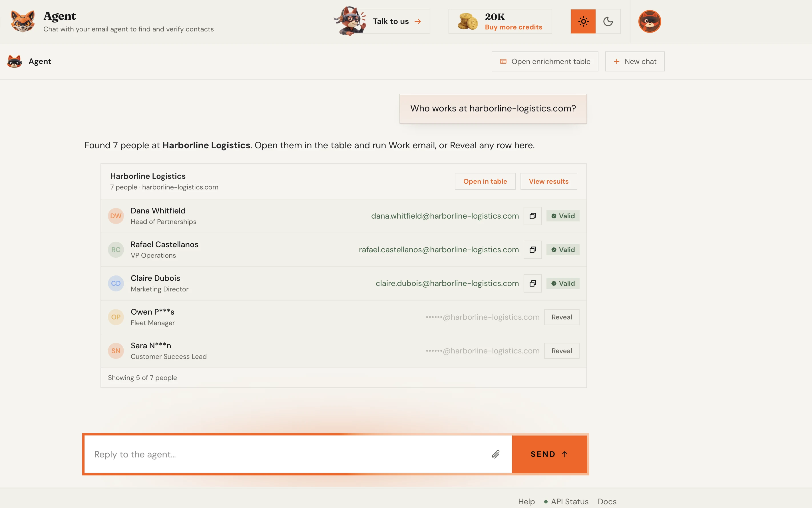Click the Talk to us mascot image

click(x=350, y=21)
